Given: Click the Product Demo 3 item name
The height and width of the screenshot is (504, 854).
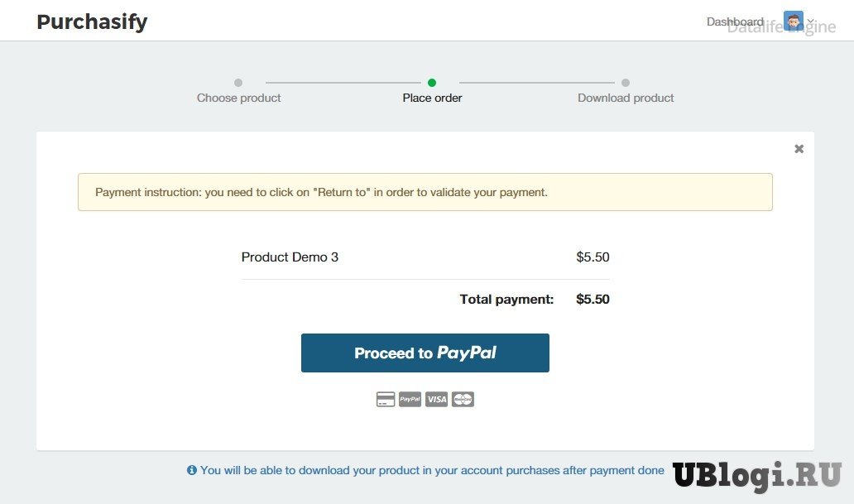Looking at the screenshot, I should 290,257.
